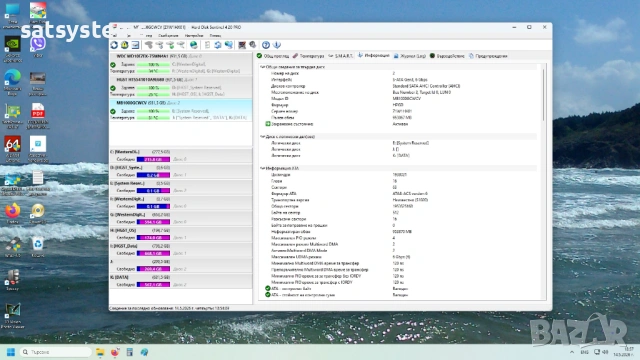Click the Standard SATA AHCI Controller value

click(426, 86)
